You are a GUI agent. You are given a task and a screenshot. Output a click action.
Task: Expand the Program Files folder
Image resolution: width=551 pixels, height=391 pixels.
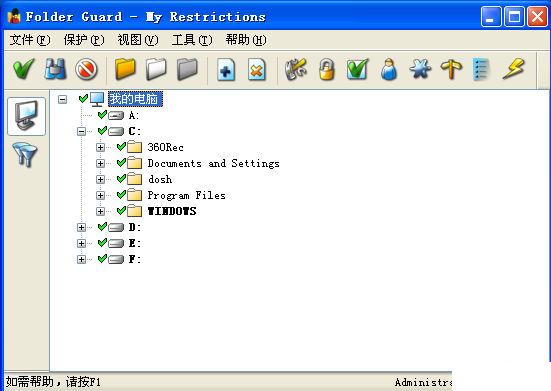pyautogui.click(x=101, y=195)
